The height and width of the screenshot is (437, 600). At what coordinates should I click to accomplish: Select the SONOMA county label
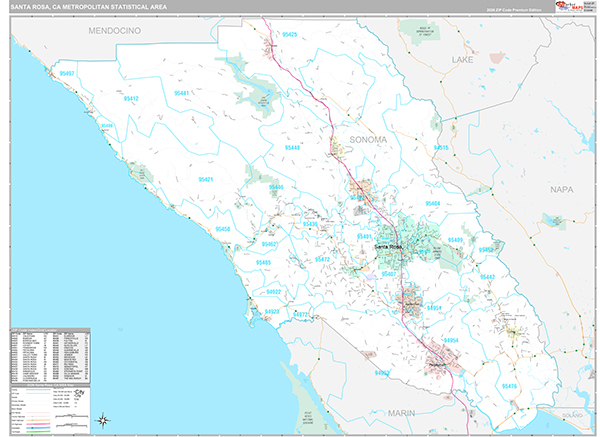(367, 140)
